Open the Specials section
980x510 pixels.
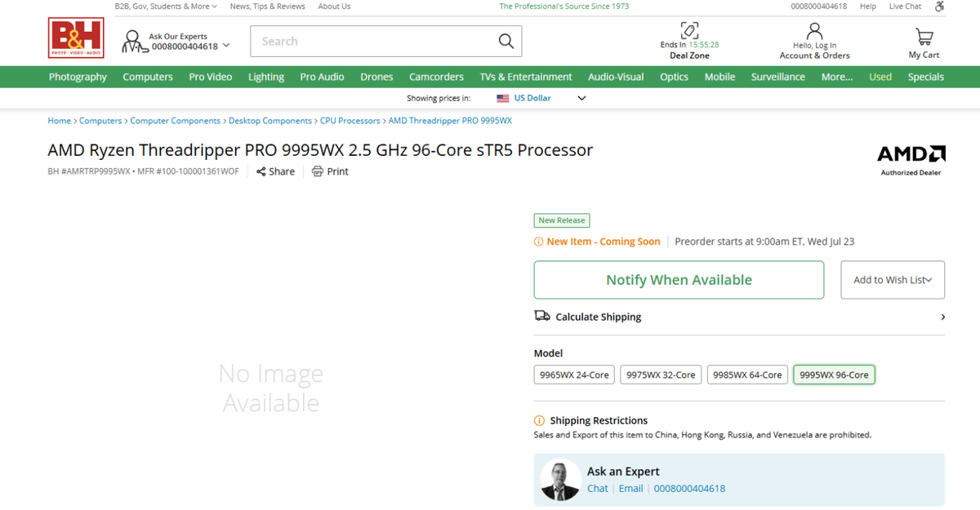click(925, 77)
